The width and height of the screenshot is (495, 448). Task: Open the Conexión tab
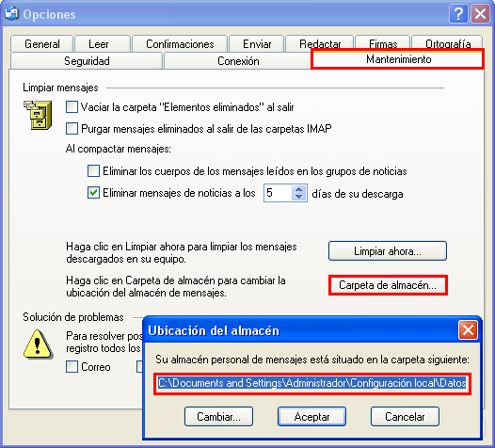pos(238,60)
